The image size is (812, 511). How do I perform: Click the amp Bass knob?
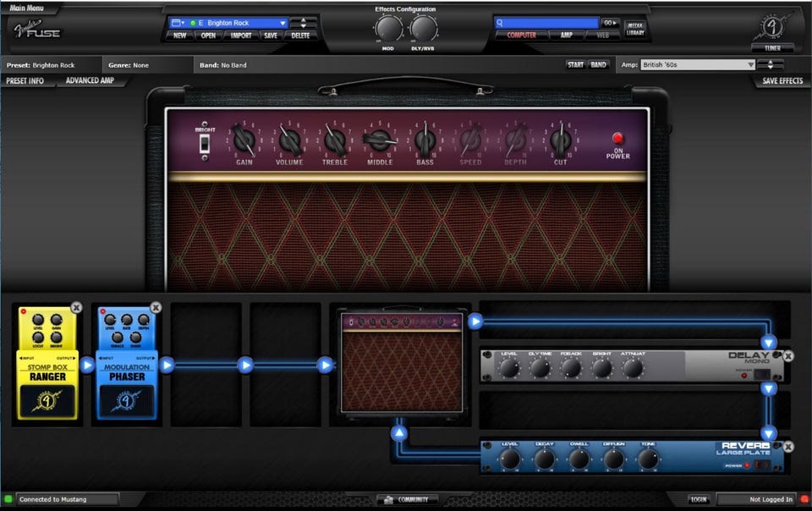425,140
